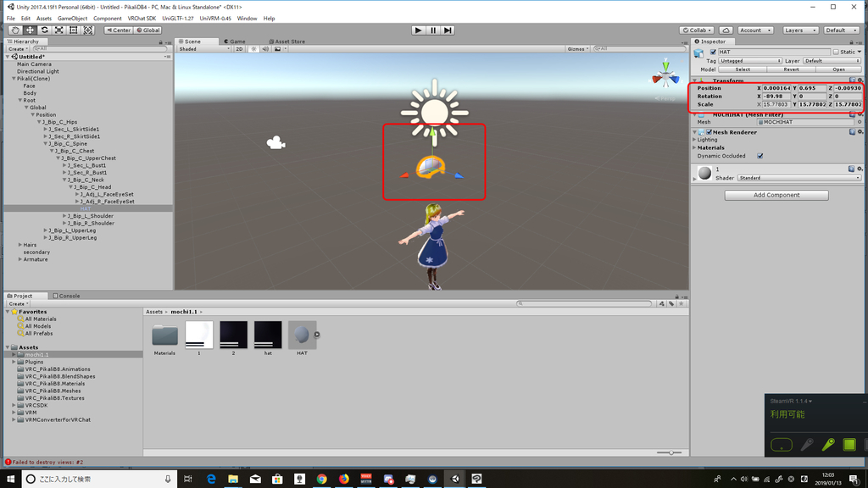The height and width of the screenshot is (488, 868).
Task: Toggle 2D view in Scene
Action: click(x=239, y=48)
